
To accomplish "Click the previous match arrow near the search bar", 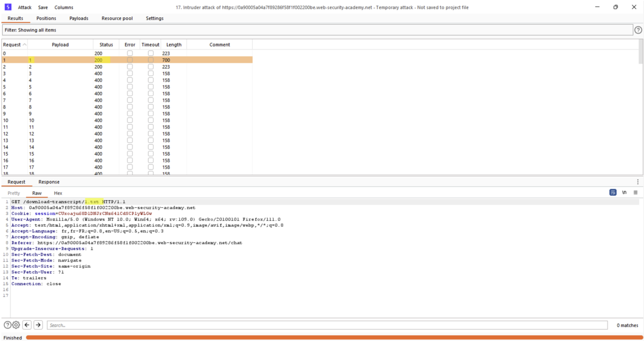I will [x=27, y=325].
